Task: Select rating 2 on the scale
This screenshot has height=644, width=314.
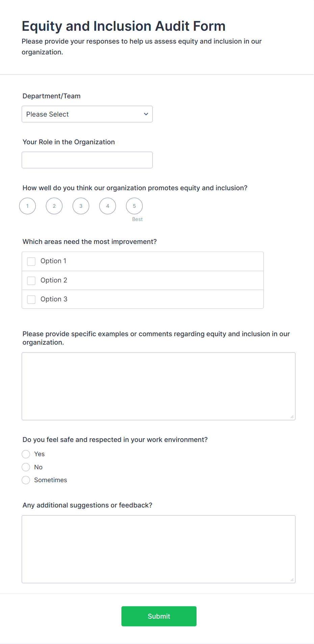Action: coord(54,206)
